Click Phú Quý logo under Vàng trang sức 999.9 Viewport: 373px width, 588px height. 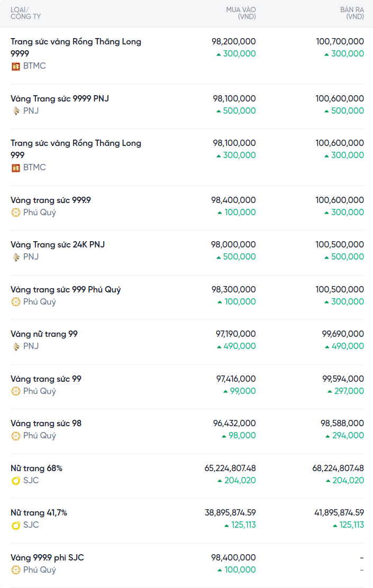pos(16,213)
